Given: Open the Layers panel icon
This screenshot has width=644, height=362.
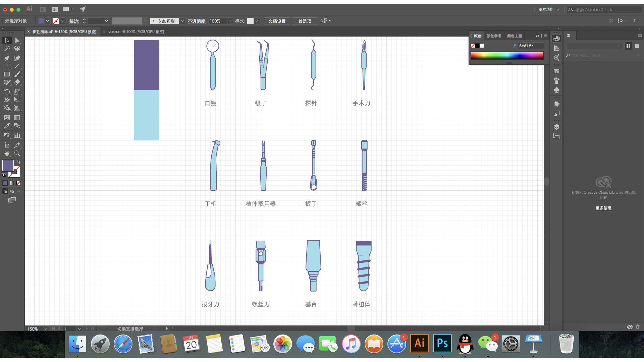Looking at the screenshot, I should click(556, 127).
